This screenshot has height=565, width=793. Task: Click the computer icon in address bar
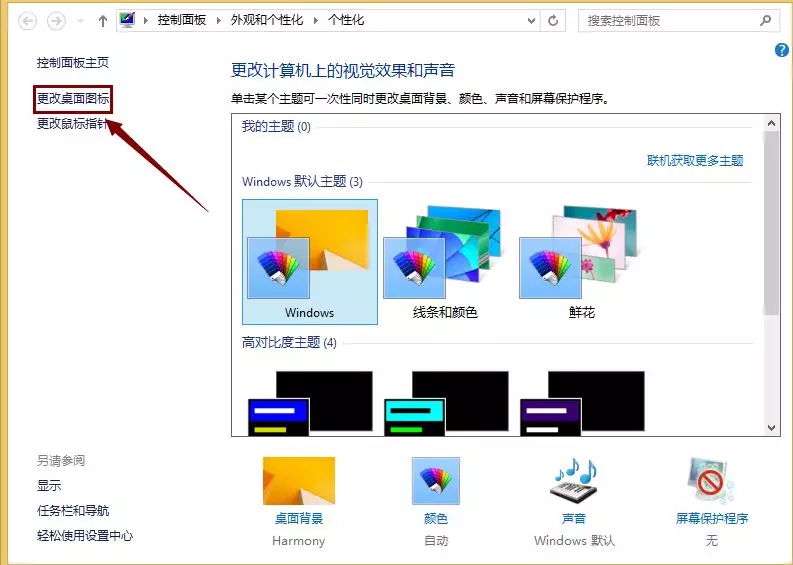pos(127,20)
